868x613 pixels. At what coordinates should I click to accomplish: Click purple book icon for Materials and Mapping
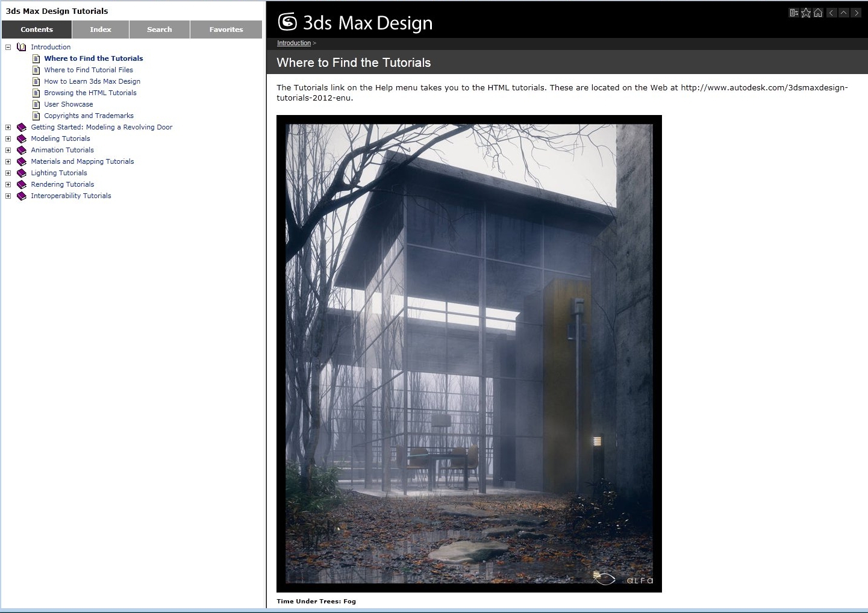click(22, 161)
